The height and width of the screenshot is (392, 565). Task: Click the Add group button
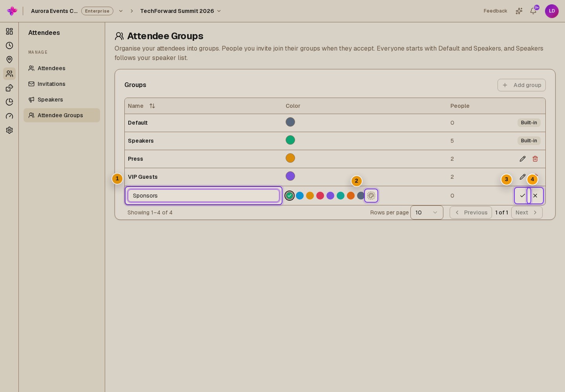(521, 85)
